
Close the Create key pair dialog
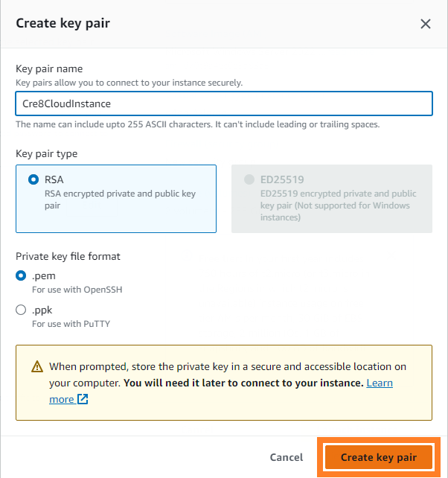coord(426,24)
